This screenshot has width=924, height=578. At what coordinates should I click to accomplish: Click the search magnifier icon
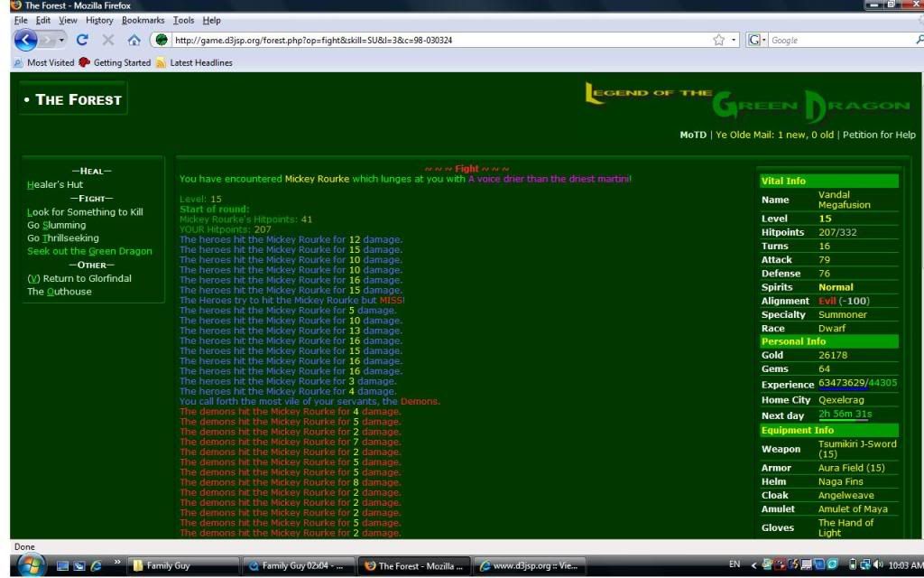[919, 40]
